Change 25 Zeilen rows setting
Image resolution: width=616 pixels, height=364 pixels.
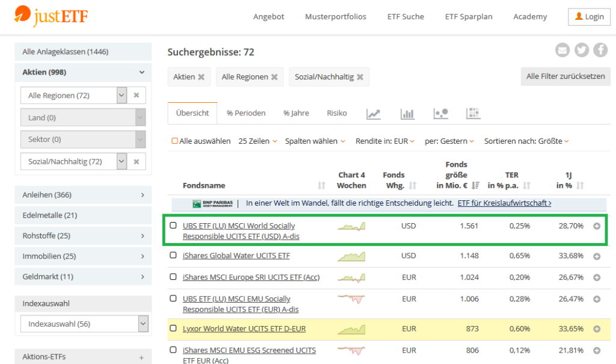click(257, 141)
